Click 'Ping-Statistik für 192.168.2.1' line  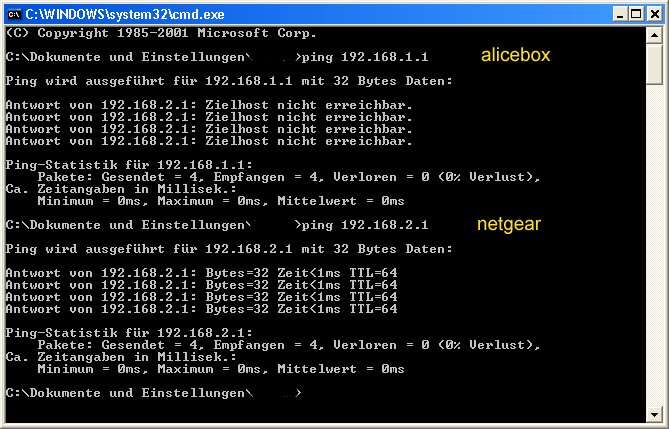point(129,333)
